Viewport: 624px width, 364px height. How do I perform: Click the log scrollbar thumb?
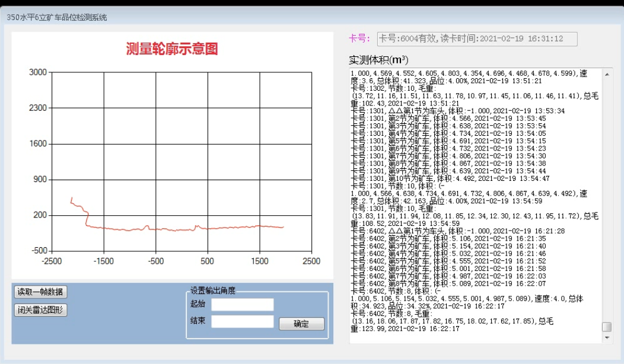tap(607, 327)
